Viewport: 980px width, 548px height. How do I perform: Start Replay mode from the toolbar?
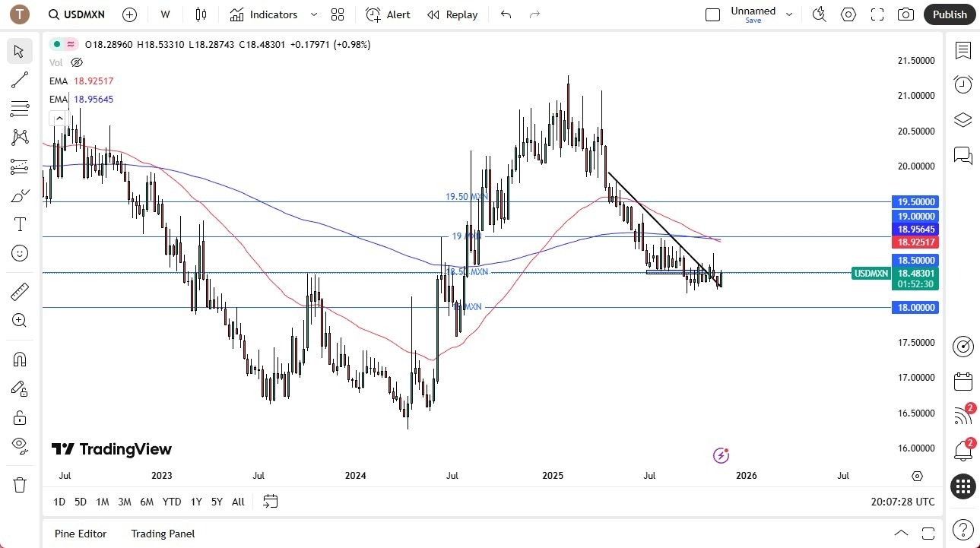452,14
